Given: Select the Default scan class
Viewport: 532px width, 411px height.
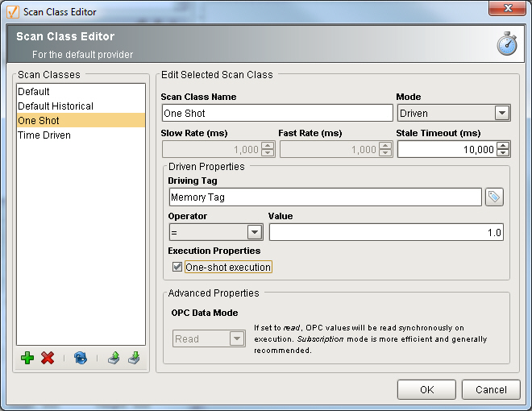Looking at the screenshot, I should coord(34,92).
